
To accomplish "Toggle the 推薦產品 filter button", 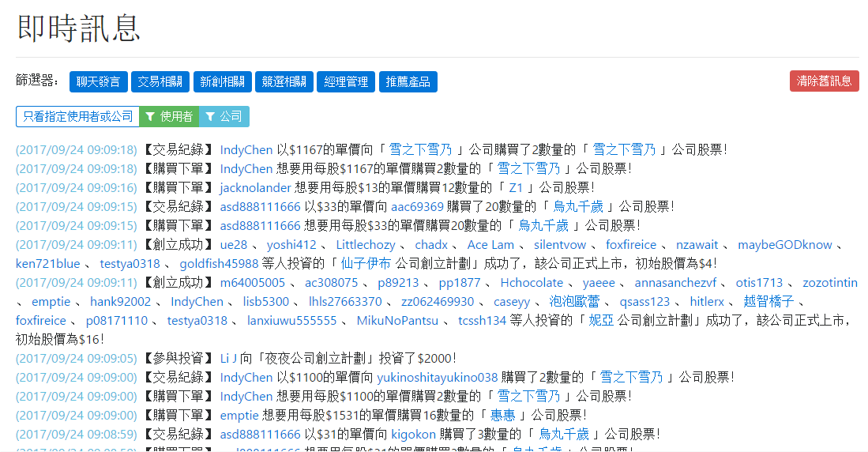I will (408, 81).
